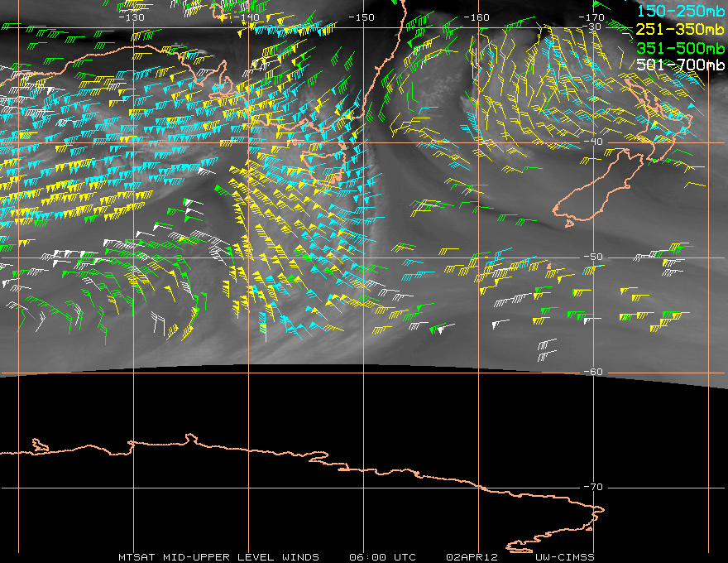Screen dimensions: 728x563
Task: Click the green 351-500mb legend label
Action: (680, 48)
